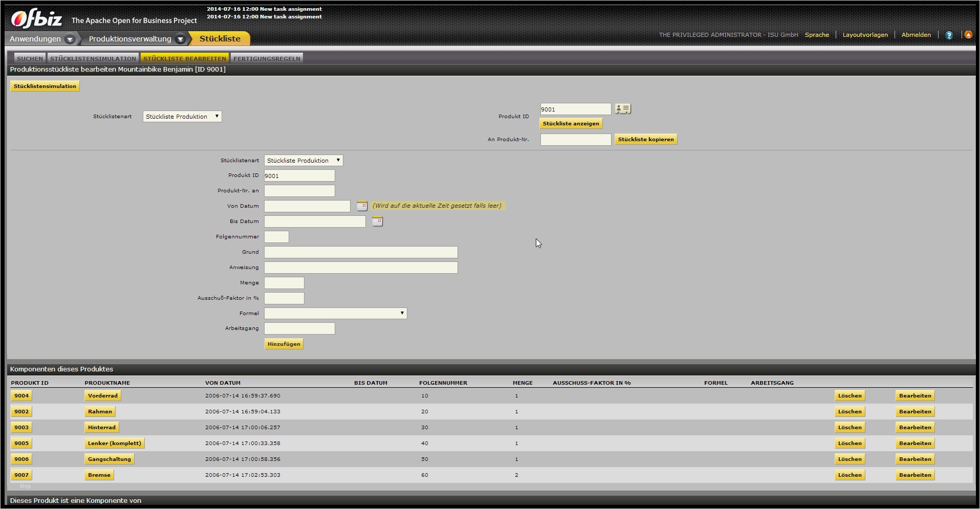Edit the Hinterrad component with Bearbeiten

pyautogui.click(x=915, y=428)
